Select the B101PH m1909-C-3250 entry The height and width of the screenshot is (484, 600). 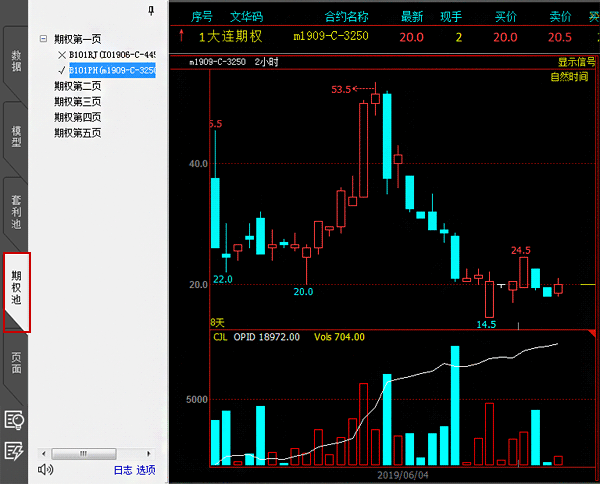coord(112,70)
